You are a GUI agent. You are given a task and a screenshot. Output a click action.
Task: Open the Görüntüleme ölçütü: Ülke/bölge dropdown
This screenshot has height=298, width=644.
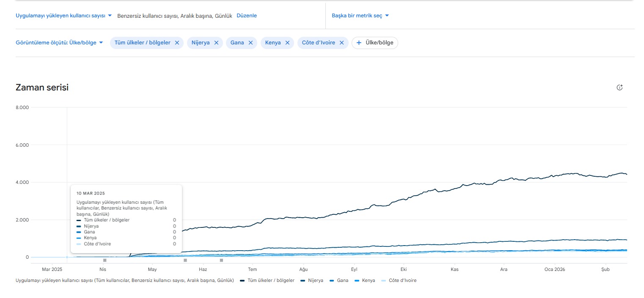pyautogui.click(x=60, y=43)
